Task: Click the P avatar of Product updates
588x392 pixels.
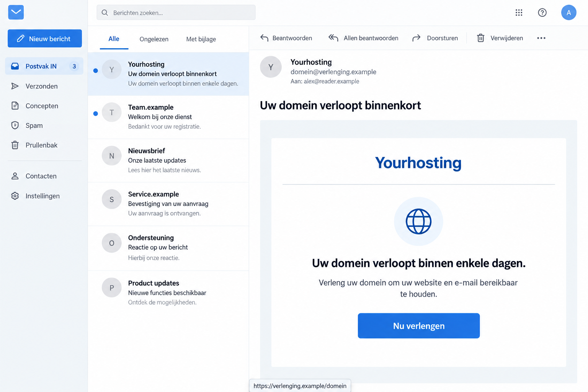Action: [112, 287]
